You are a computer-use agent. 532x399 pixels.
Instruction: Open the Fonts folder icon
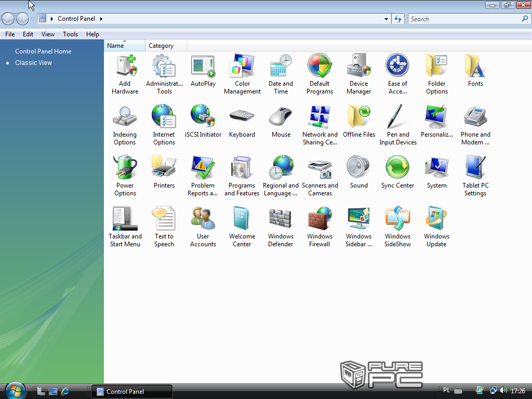tap(475, 71)
